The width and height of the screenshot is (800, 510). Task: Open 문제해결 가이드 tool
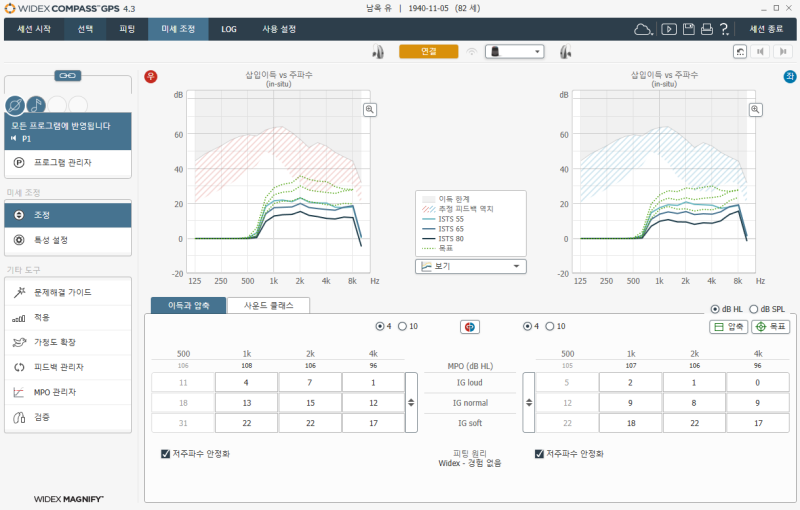(x=68, y=292)
